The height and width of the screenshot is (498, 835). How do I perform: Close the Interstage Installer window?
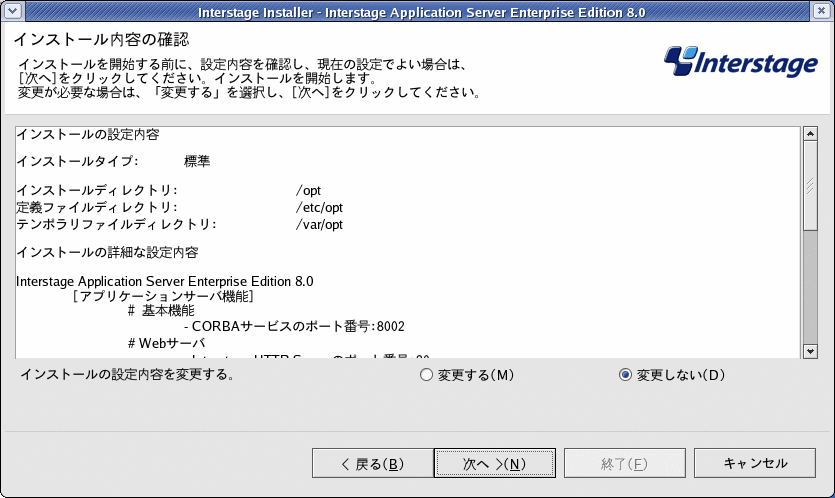point(822,10)
